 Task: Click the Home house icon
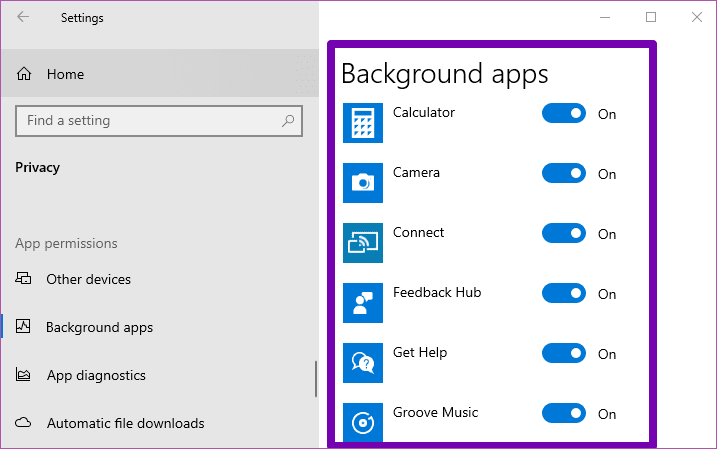tap(24, 74)
